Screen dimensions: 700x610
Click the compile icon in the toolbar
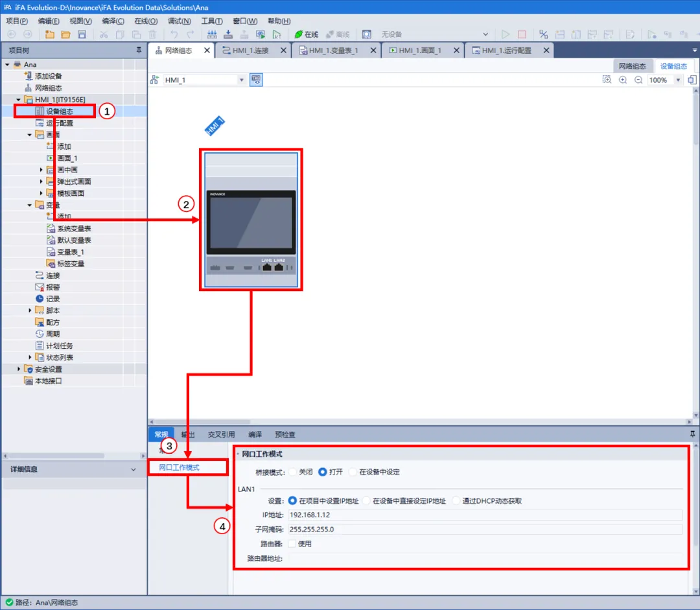[x=212, y=34]
